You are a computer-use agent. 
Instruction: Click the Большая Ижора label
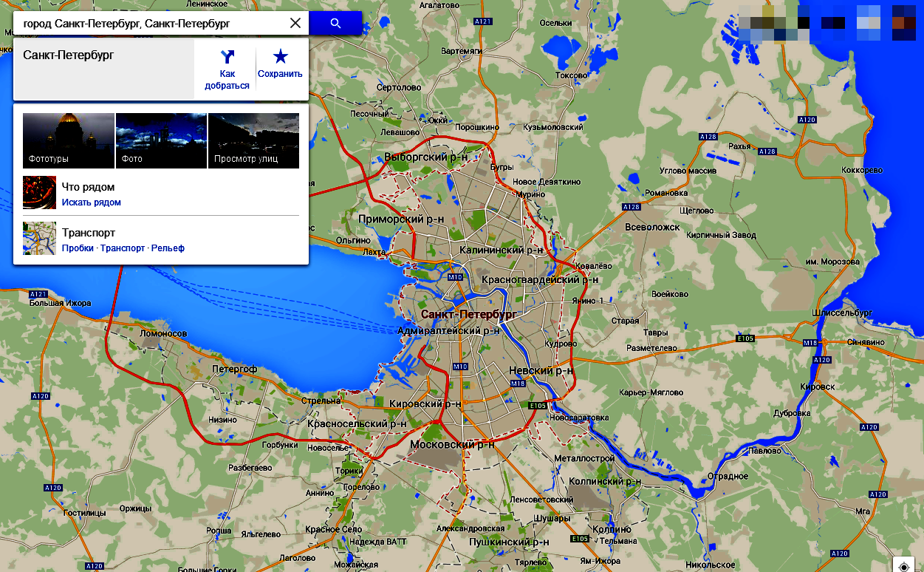[x=60, y=303]
